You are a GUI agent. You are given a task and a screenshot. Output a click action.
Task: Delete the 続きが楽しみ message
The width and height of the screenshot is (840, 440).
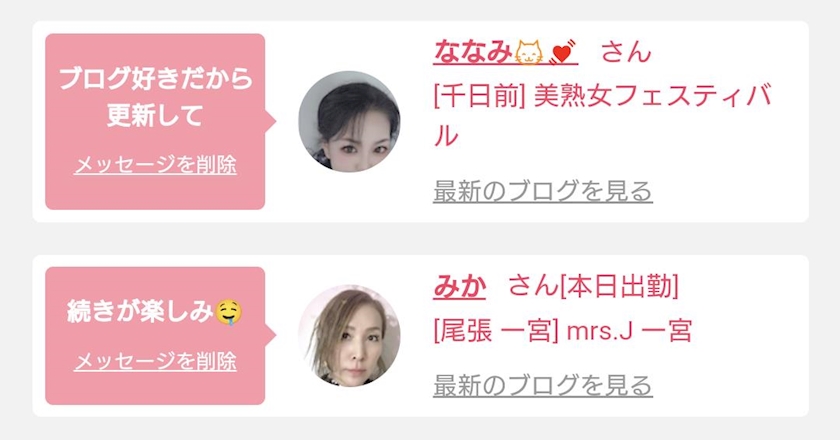(x=155, y=361)
